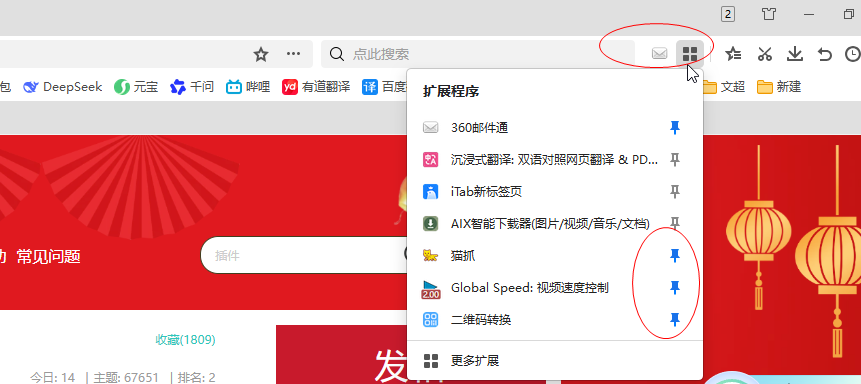Bookmark page with the star icon

click(x=261, y=54)
